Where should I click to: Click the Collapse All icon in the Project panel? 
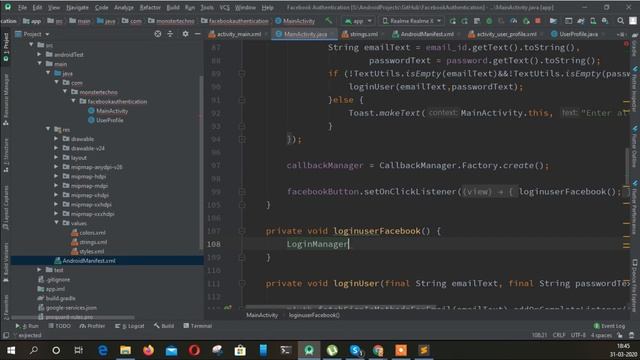pos(170,34)
